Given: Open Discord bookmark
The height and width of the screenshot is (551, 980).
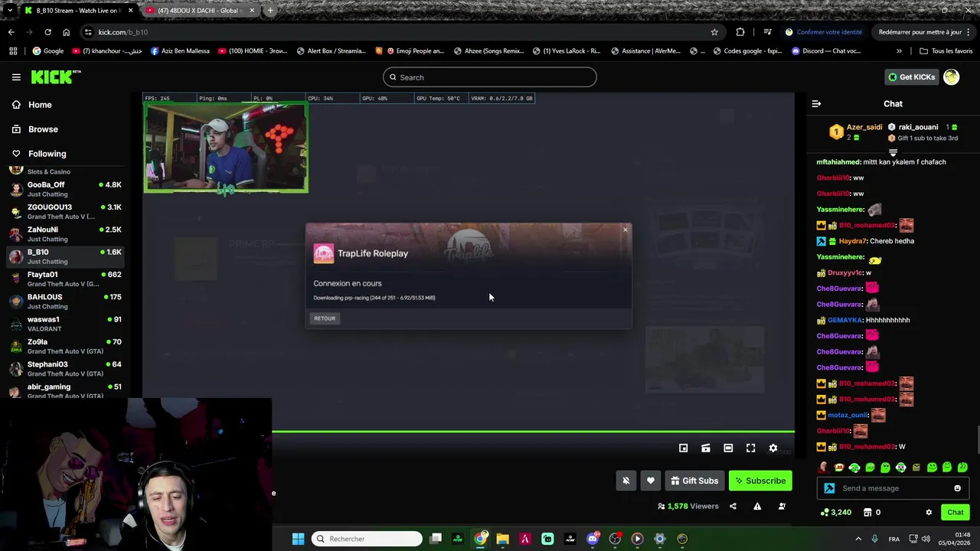Looking at the screenshot, I should [826, 51].
